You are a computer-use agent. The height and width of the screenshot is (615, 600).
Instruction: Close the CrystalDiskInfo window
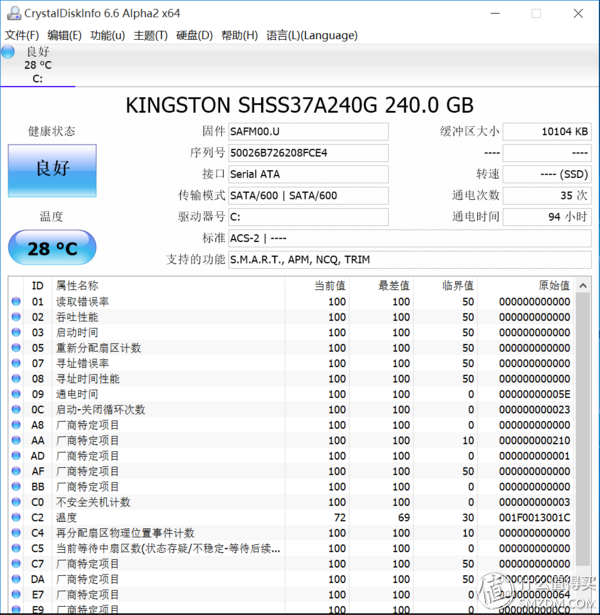[x=578, y=13]
